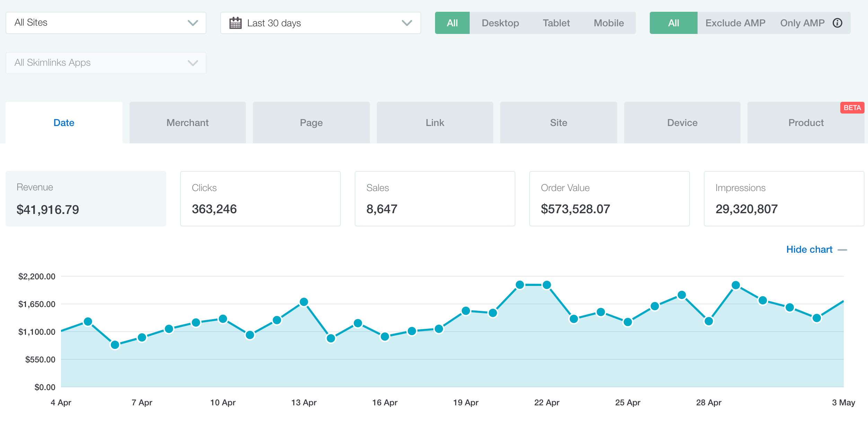Click the All Sites chevron arrow
The height and width of the screenshot is (423, 868).
193,23
